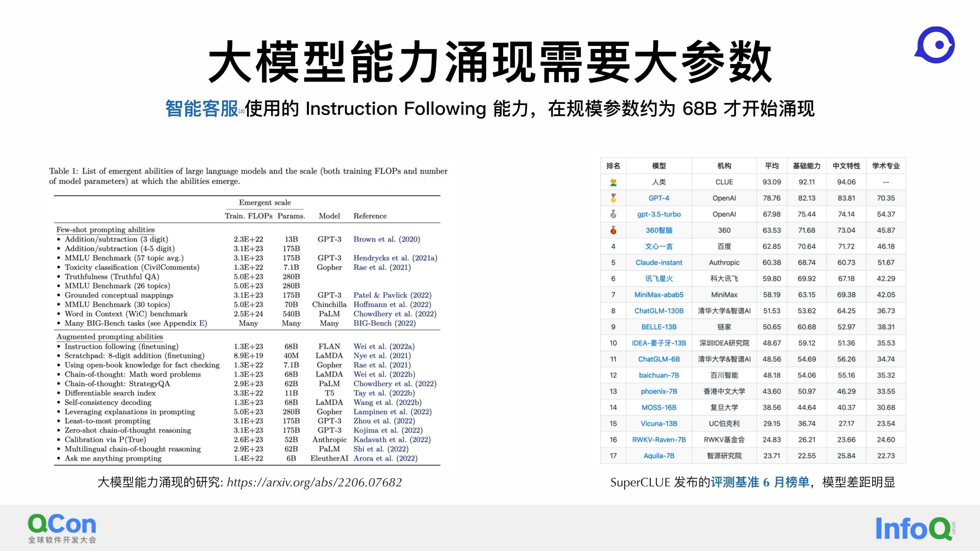Open the Zhou et al. (2022) reference
Image resolution: width=980 pixels, height=551 pixels.
[384, 421]
